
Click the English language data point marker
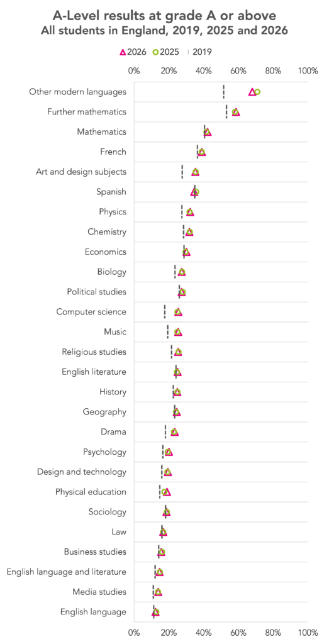[155, 612]
